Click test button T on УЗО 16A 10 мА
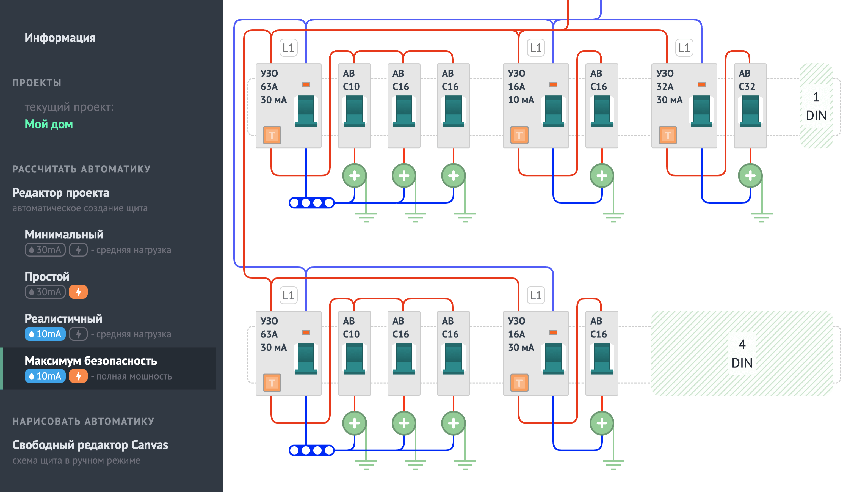The height and width of the screenshot is (492, 868). tap(519, 135)
